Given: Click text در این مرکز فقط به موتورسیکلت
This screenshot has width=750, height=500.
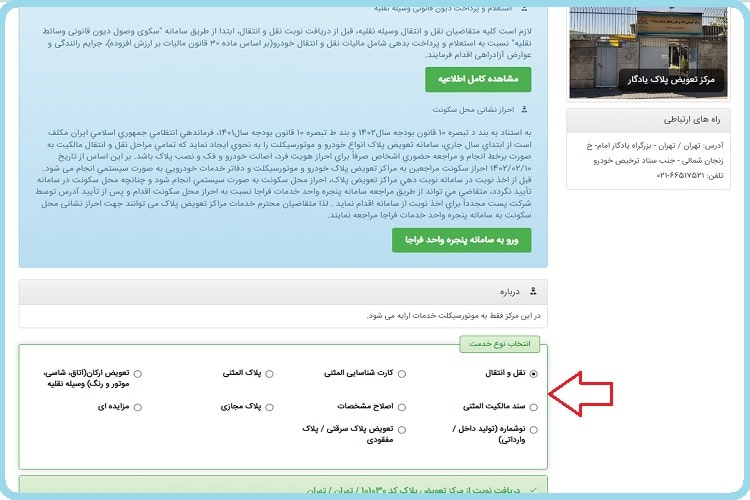Looking at the screenshot, I should click(x=453, y=316).
